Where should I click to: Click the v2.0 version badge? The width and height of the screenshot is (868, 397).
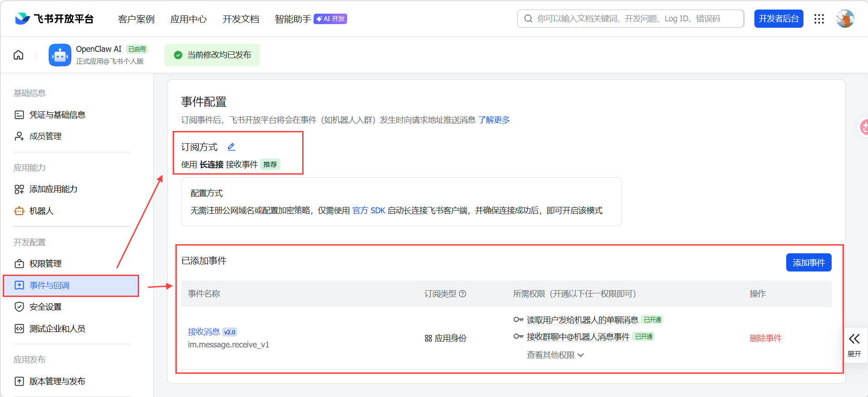click(230, 332)
